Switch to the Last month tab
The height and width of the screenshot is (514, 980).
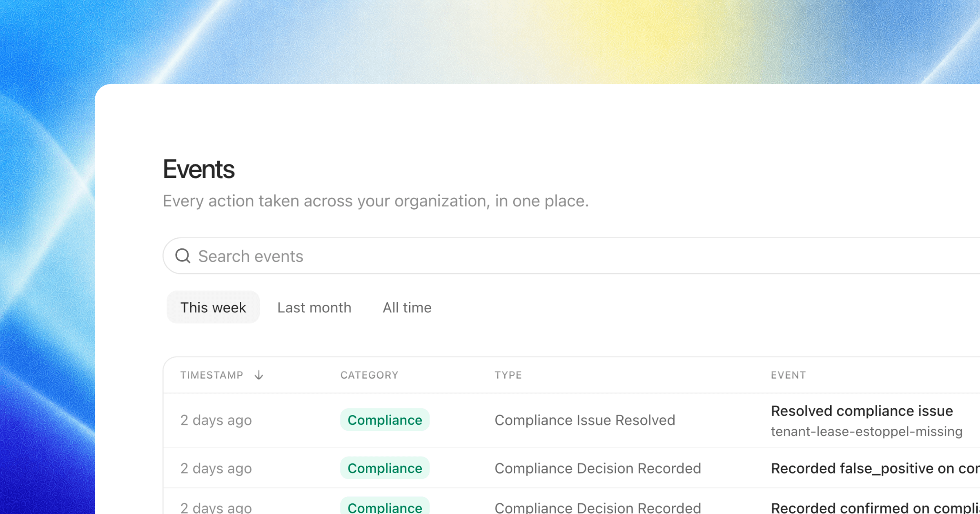pyautogui.click(x=314, y=307)
